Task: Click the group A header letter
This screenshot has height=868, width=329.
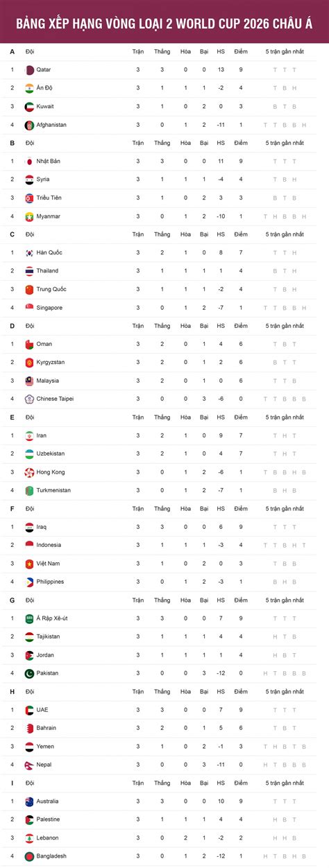Action: [12, 52]
